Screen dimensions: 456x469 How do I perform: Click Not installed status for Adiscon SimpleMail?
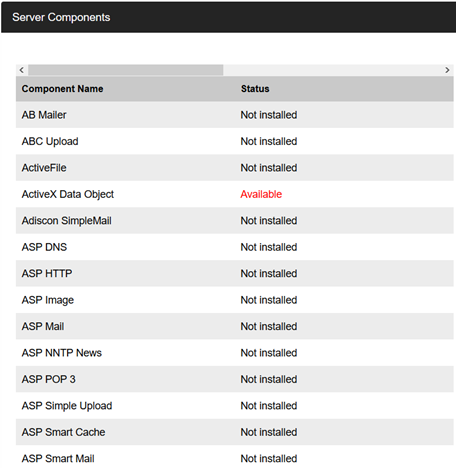coord(269,221)
